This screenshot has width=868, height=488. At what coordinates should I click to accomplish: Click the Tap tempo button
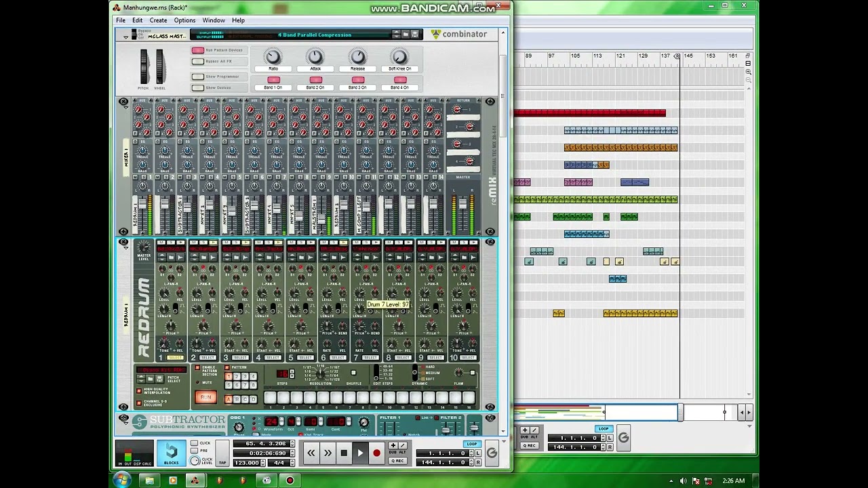pyautogui.click(x=222, y=453)
